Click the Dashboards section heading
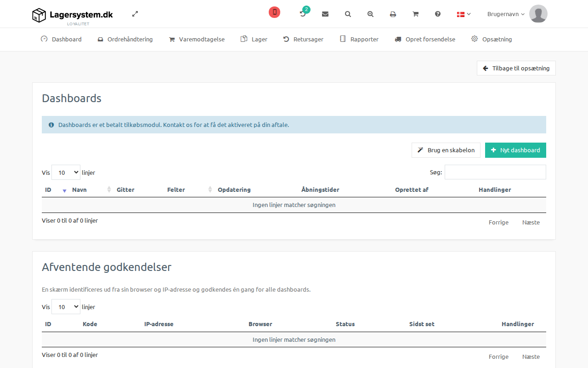Screen dimensions: 588x368 (x=72, y=98)
